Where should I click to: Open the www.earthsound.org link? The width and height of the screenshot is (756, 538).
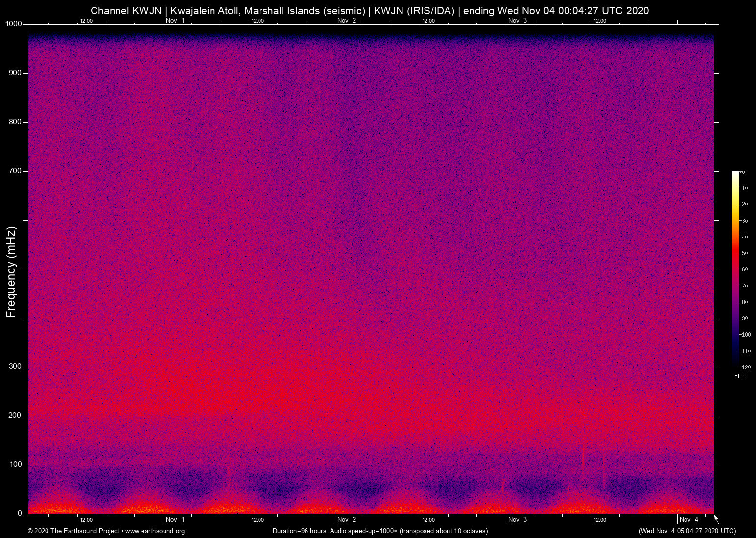pyautogui.click(x=155, y=531)
